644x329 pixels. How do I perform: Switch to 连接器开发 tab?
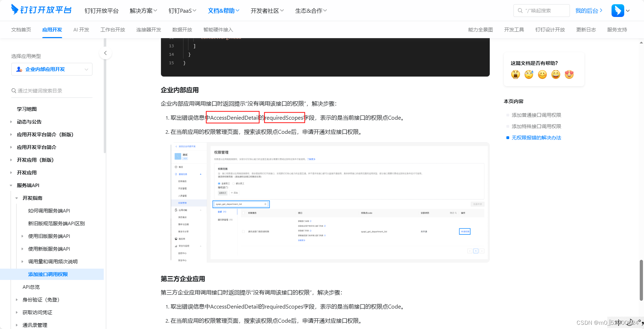[149, 30]
